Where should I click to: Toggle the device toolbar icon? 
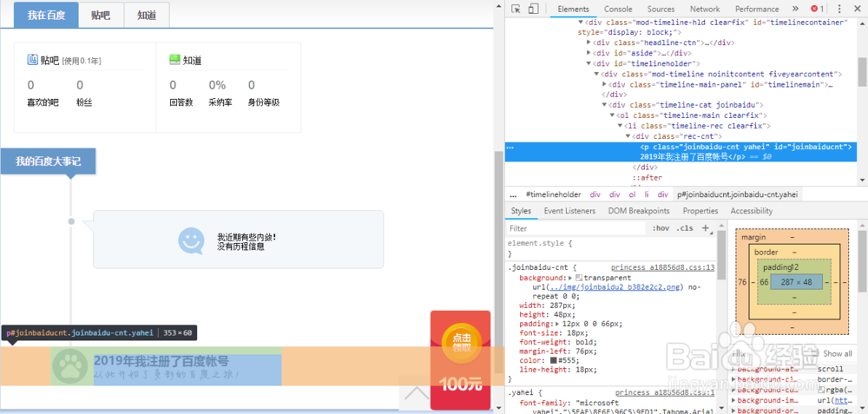(533, 9)
